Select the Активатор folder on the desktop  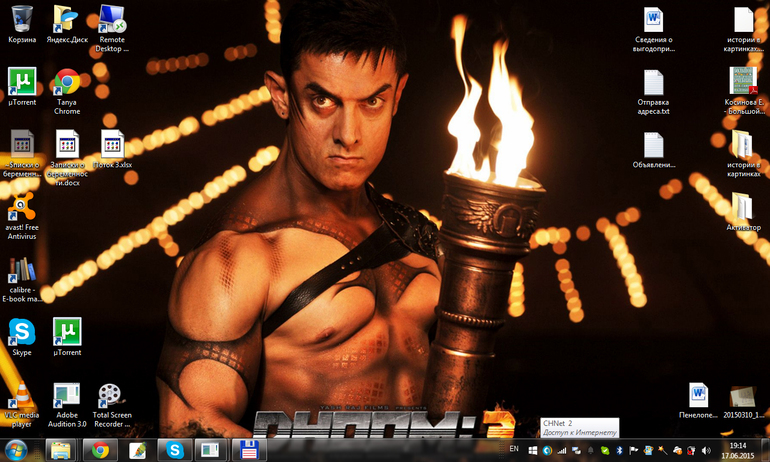[x=742, y=207]
